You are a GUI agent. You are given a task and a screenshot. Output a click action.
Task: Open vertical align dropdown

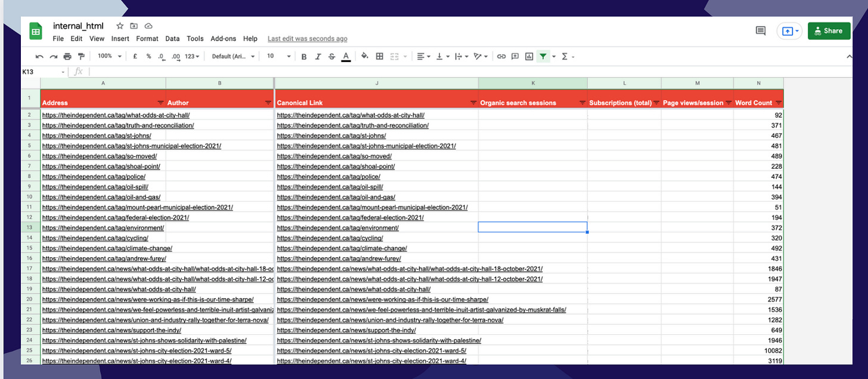click(x=442, y=56)
